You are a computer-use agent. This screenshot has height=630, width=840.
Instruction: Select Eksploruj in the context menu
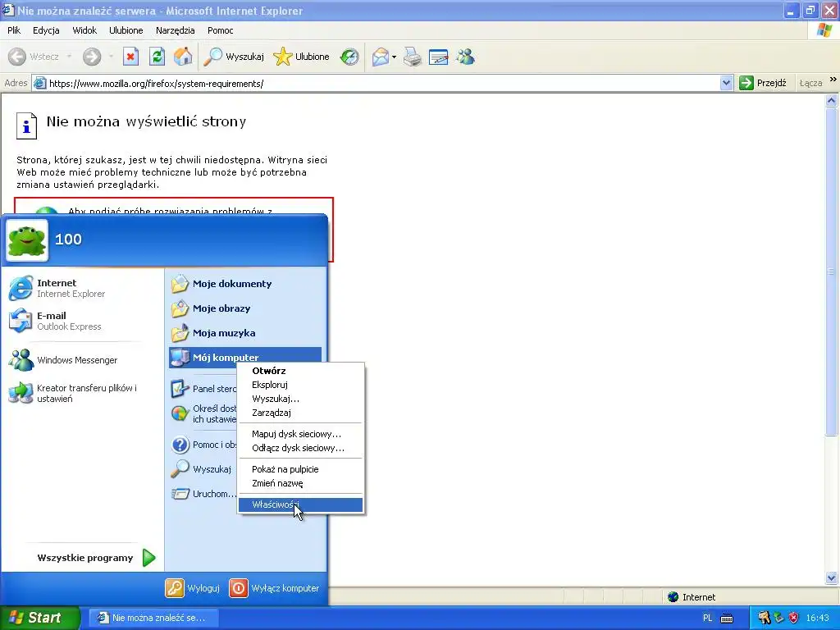click(300, 385)
